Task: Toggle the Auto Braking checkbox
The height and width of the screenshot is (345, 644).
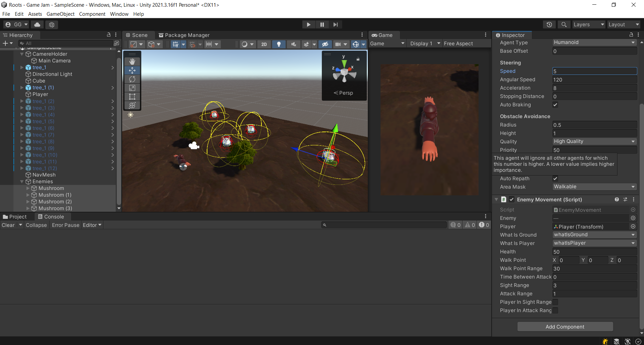Action: pos(555,105)
